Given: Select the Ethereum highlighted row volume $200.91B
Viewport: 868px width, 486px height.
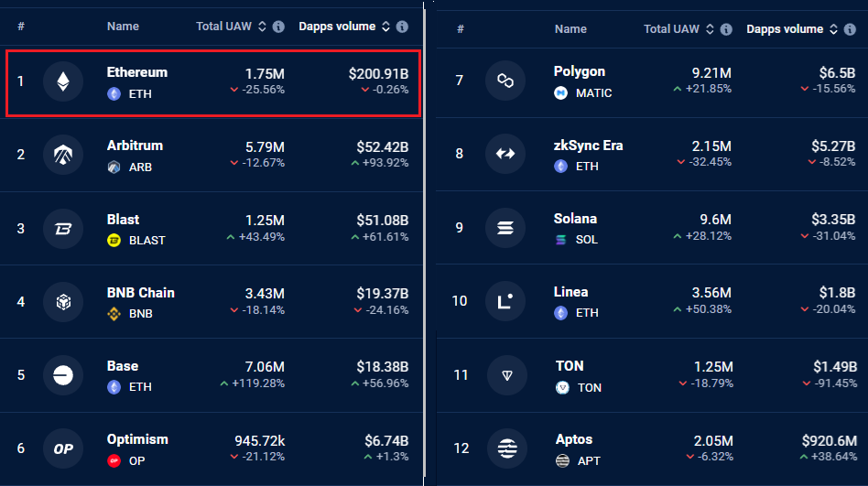Looking at the screenshot, I should [378, 73].
